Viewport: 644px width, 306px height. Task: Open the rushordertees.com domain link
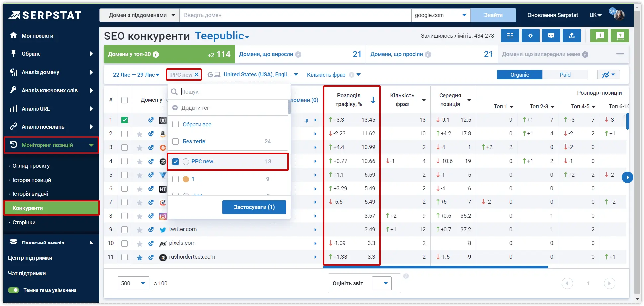192,257
